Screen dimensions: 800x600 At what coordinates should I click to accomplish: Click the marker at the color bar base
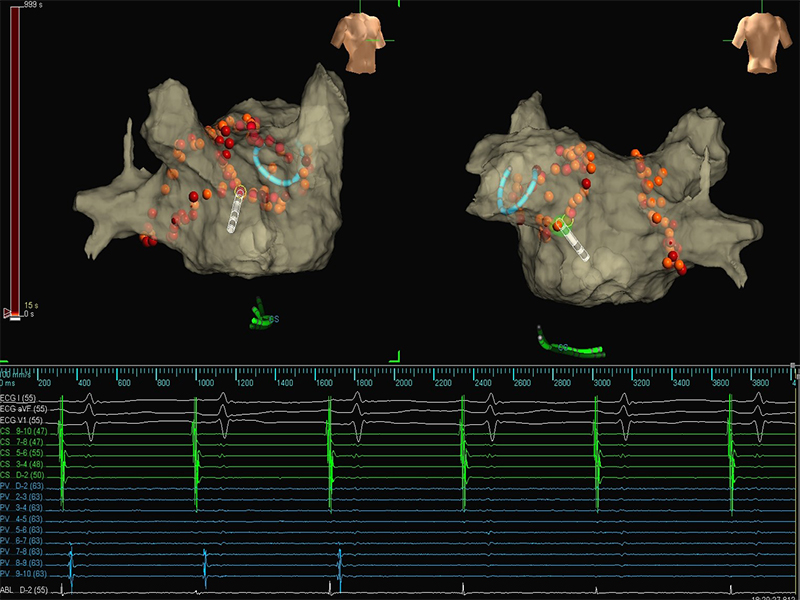pos(12,314)
